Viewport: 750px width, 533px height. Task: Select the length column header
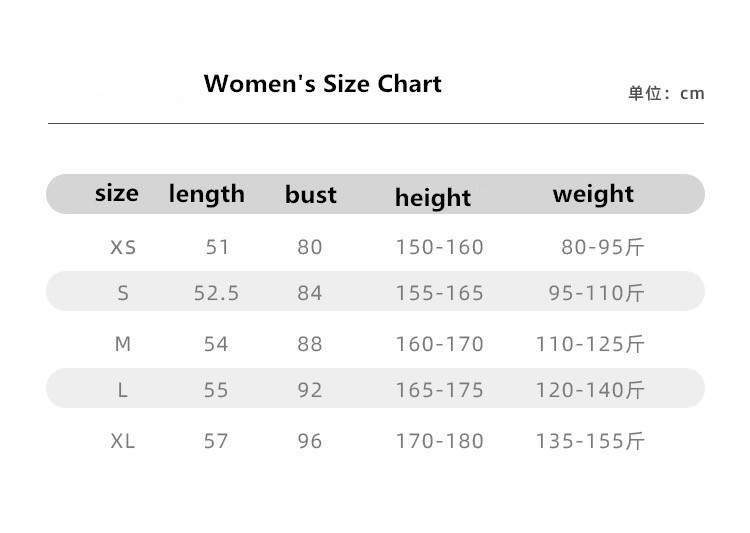(x=206, y=194)
